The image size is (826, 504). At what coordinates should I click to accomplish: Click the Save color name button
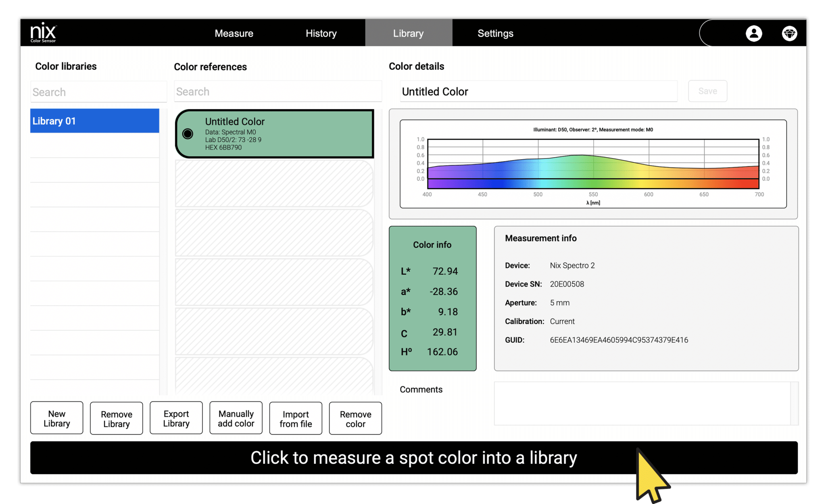(x=707, y=91)
